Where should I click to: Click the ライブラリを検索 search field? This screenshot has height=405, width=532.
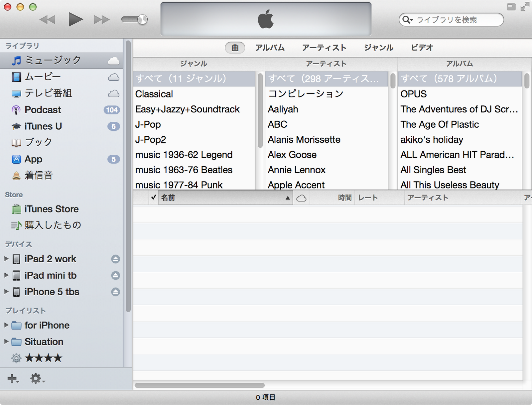tap(451, 20)
